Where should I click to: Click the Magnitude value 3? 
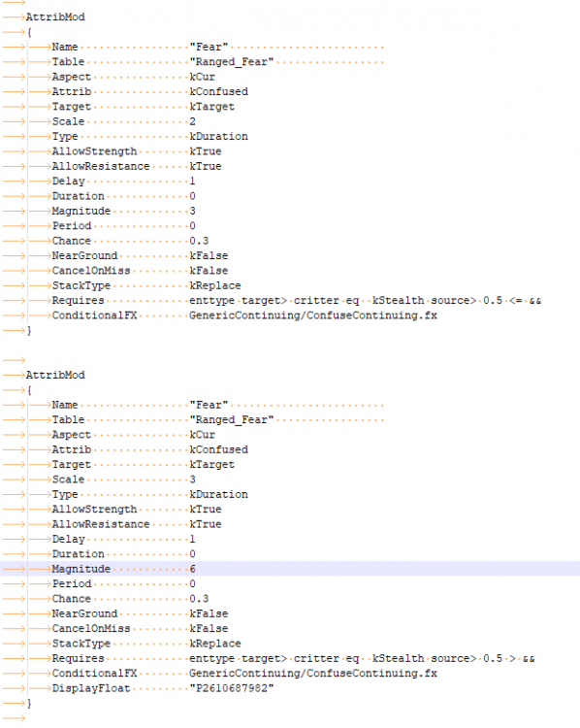pyautogui.click(x=193, y=212)
